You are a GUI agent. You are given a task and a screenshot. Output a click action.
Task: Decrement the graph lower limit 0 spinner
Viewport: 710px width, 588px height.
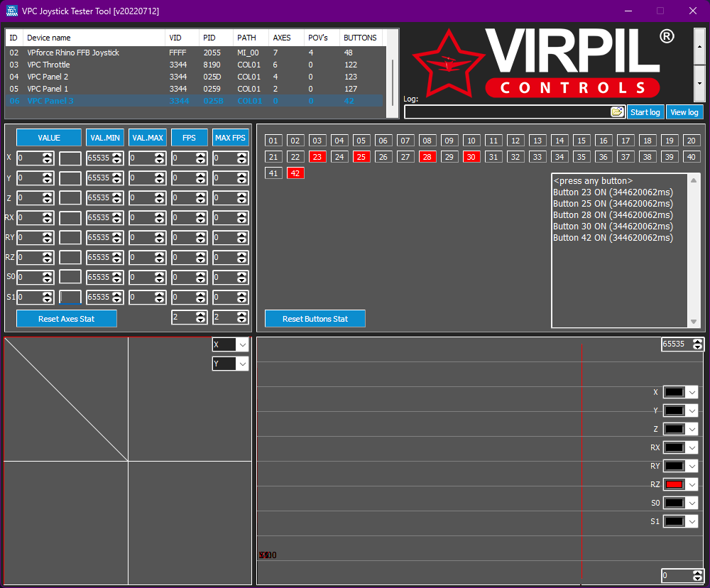click(698, 579)
